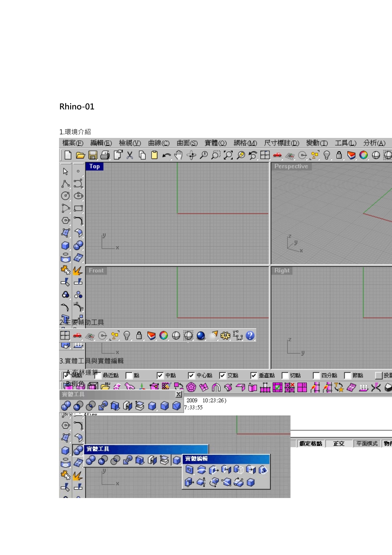Enable the 四分點 osnap checkbox
Viewport: 392px width, 555px height.
[316, 375]
